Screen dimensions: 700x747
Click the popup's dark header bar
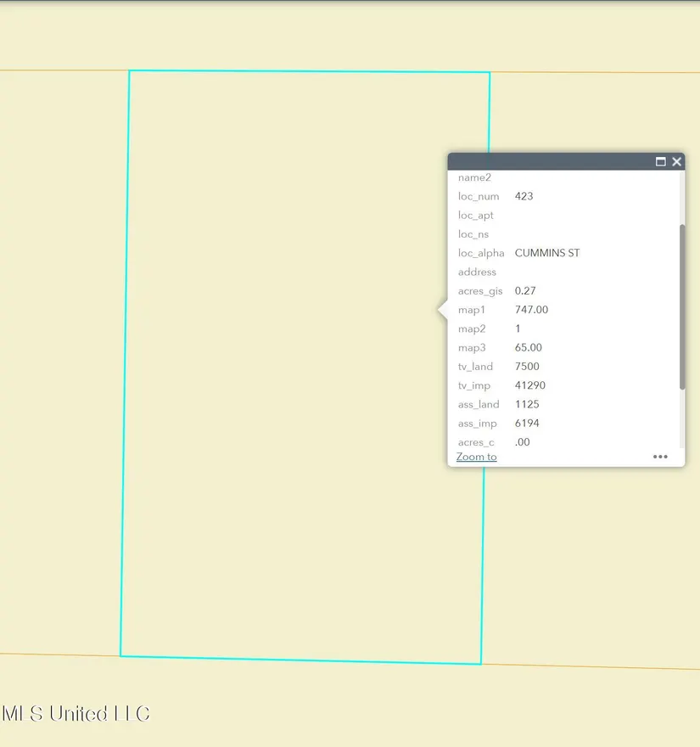(x=552, y=161)
